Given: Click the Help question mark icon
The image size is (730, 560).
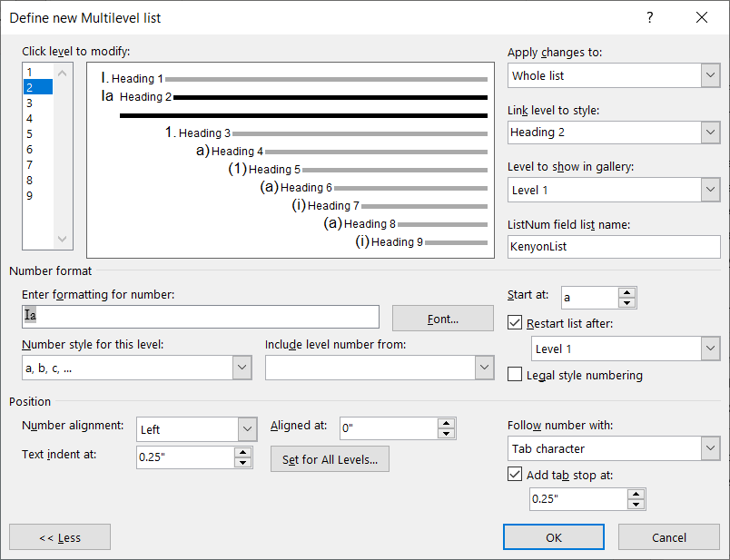Looking at the screenshot, I should [650, 17].
